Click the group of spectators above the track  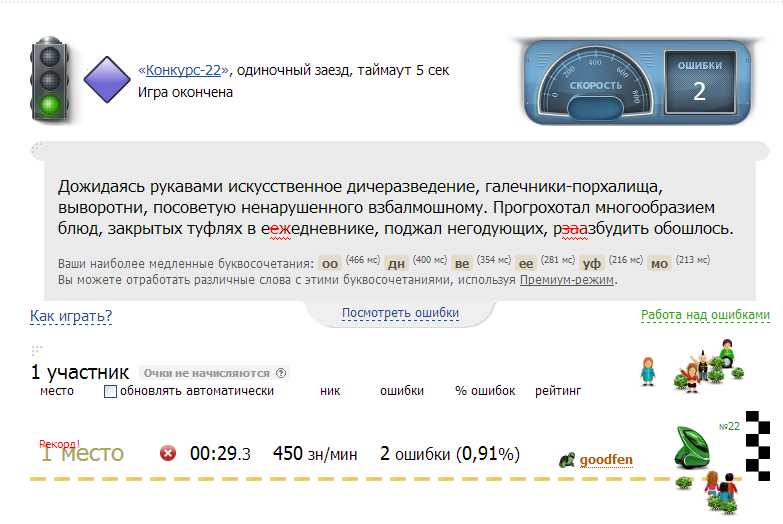[709, 365]
